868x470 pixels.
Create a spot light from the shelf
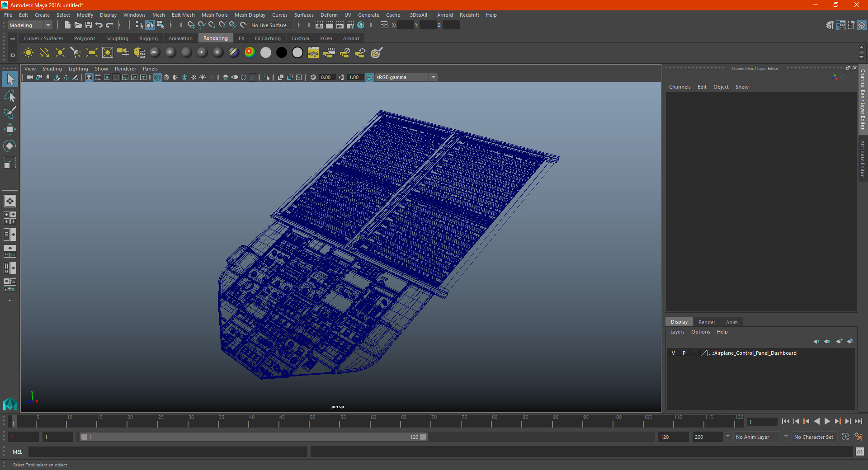[x=76, y=53]
